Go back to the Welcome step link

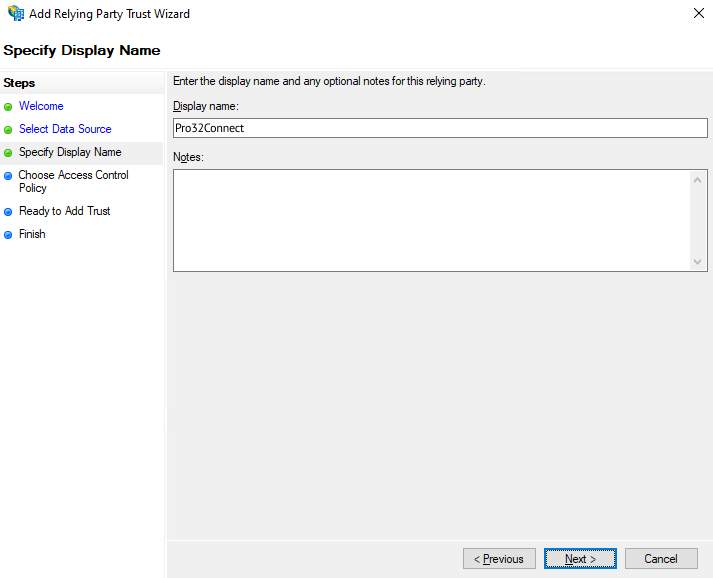(41, 106)
